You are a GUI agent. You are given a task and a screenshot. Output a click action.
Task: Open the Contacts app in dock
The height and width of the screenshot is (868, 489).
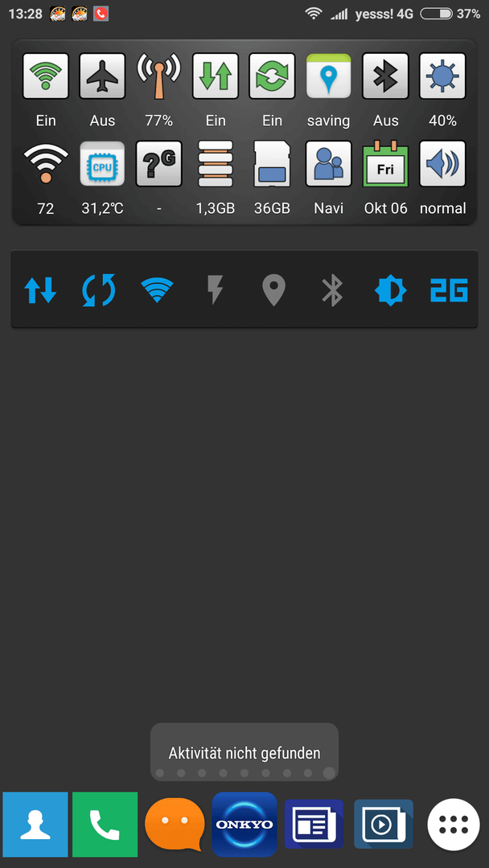(x=35, y=825)
